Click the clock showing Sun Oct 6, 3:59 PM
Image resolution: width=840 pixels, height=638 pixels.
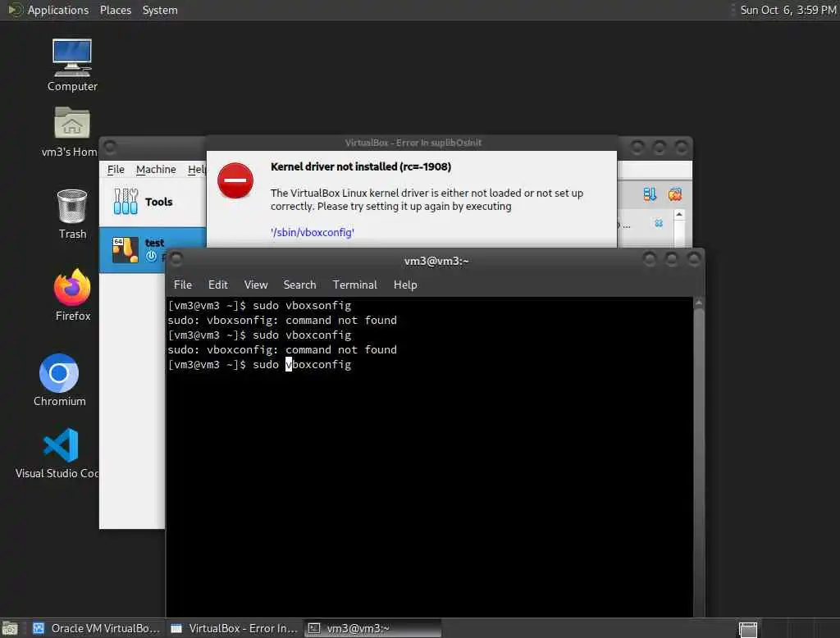(x=788, y=10)
